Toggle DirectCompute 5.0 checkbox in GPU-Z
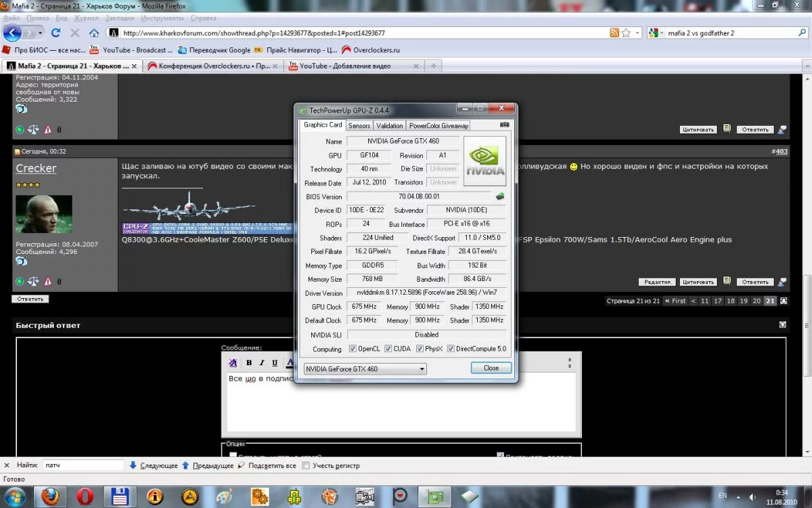 (451, 349)
